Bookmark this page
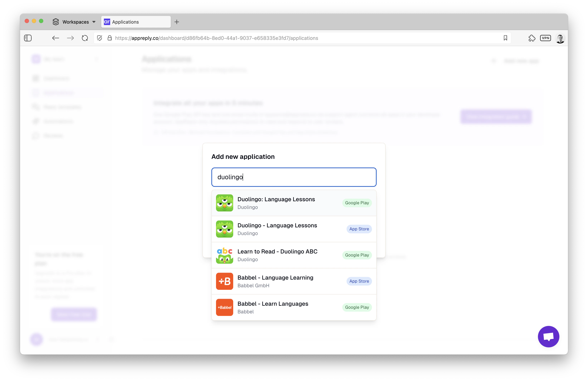Screen dimensions: 588x381 coord(505,38)
